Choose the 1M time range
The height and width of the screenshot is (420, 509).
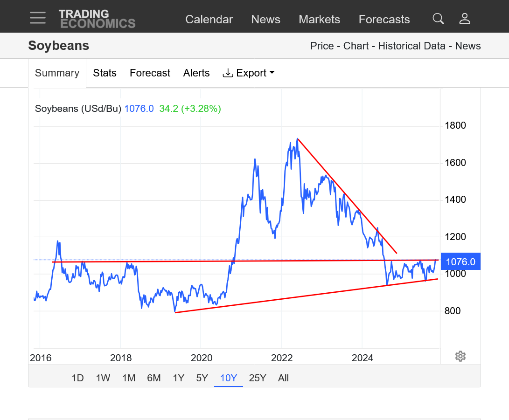pyautogui.click(x=129, y=378)
